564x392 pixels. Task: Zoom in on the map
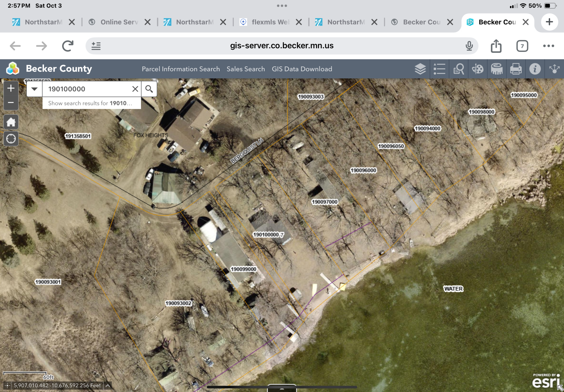click(11, 88)
